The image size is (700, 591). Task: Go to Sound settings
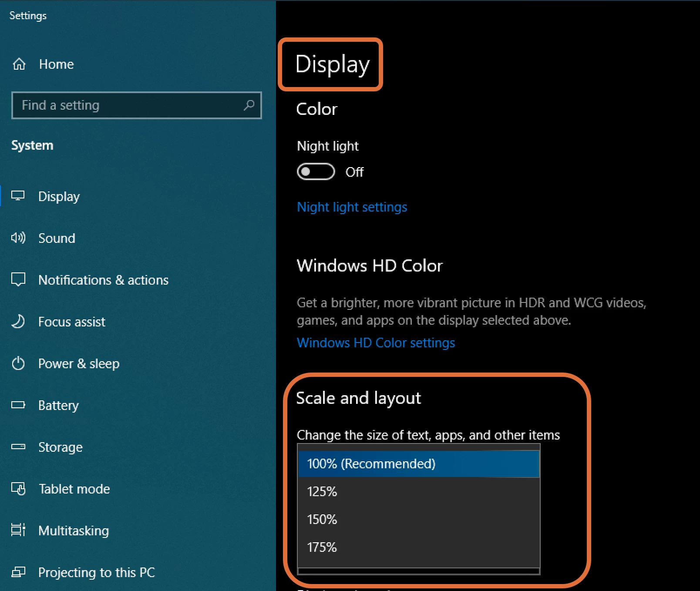pos(57,238)
